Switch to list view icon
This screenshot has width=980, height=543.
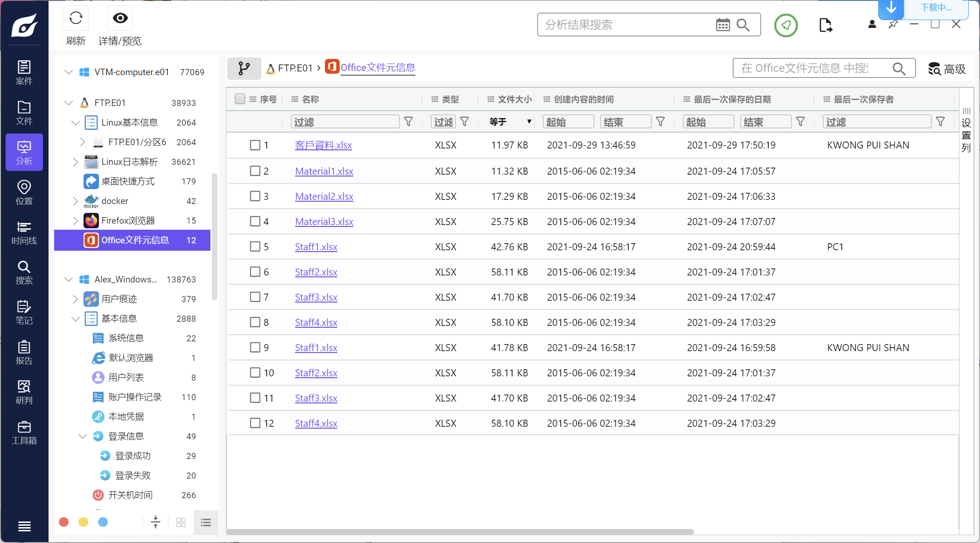click(x=206, y=522)
